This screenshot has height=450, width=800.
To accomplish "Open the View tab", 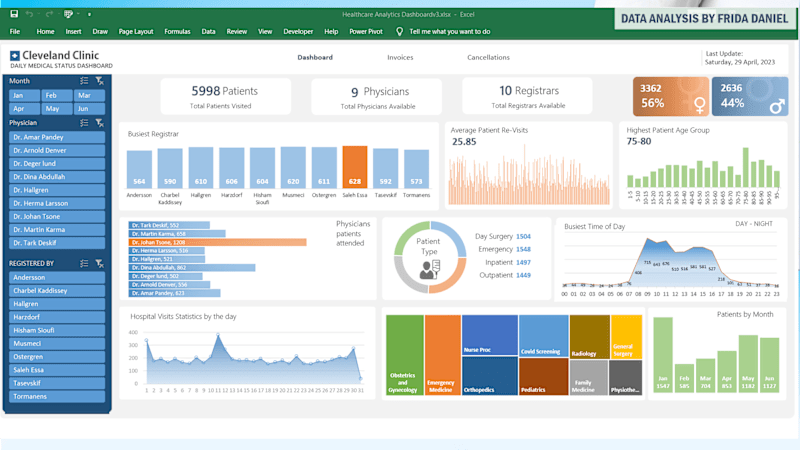I will click(x=265, y=32).
